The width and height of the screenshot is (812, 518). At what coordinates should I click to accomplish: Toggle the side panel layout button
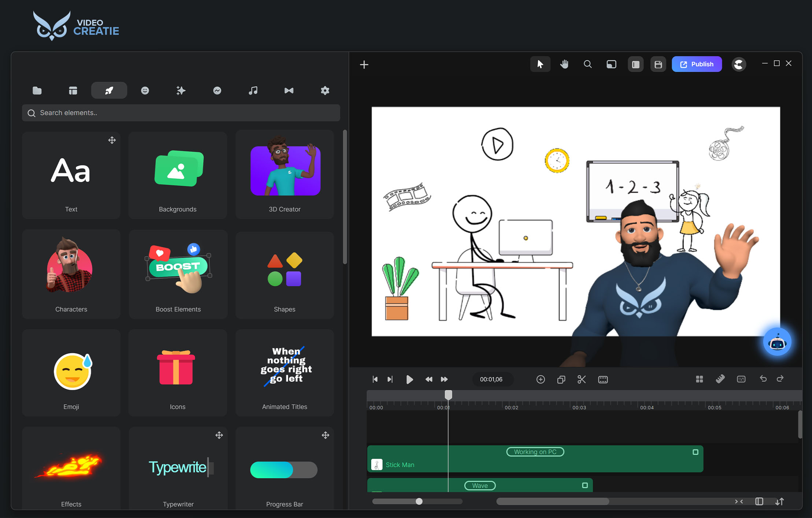tap(635, 64)
